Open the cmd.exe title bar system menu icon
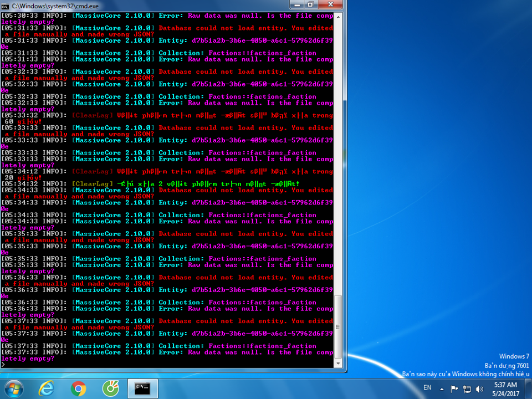This screenshot has height=399, width=532. click(5, 6)
